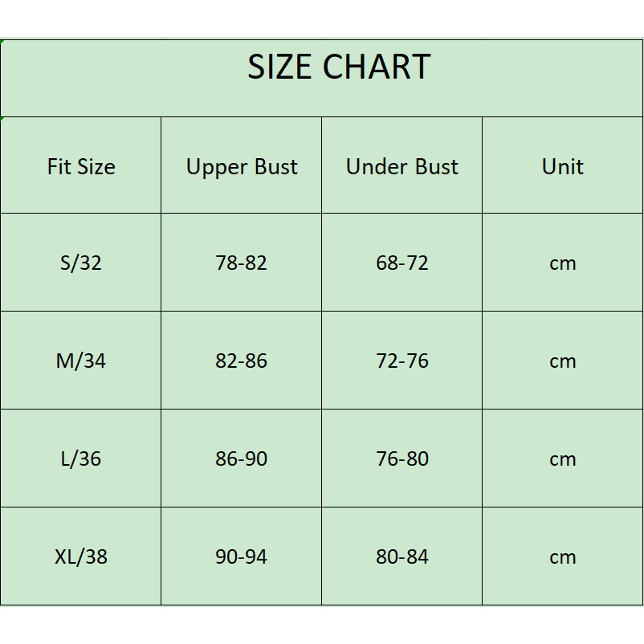Click the L/36 size cell

point(81,459)
